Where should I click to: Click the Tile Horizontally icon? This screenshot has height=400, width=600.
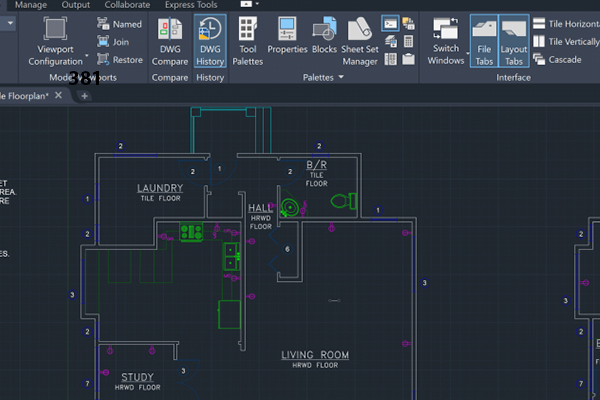coord(539,23)
